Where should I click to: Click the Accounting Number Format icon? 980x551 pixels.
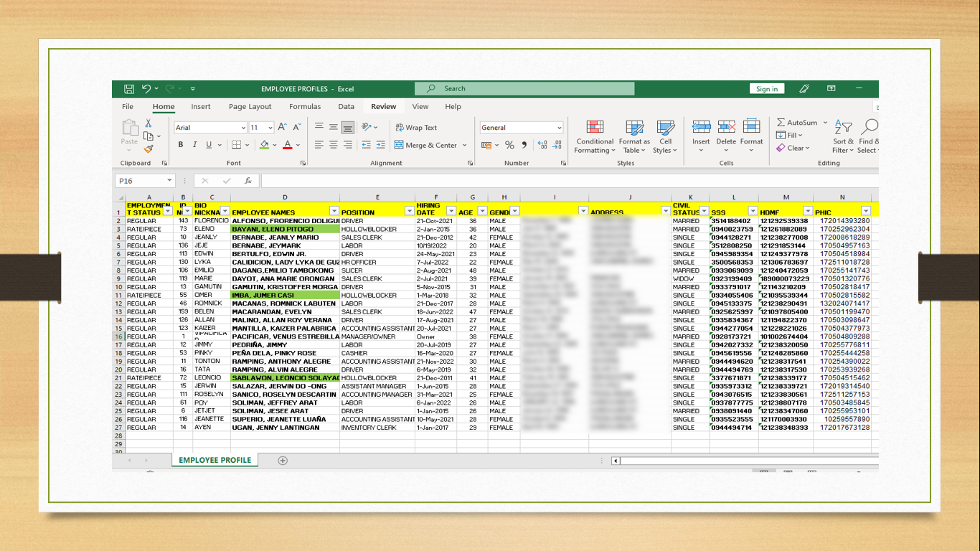[488, 145]
